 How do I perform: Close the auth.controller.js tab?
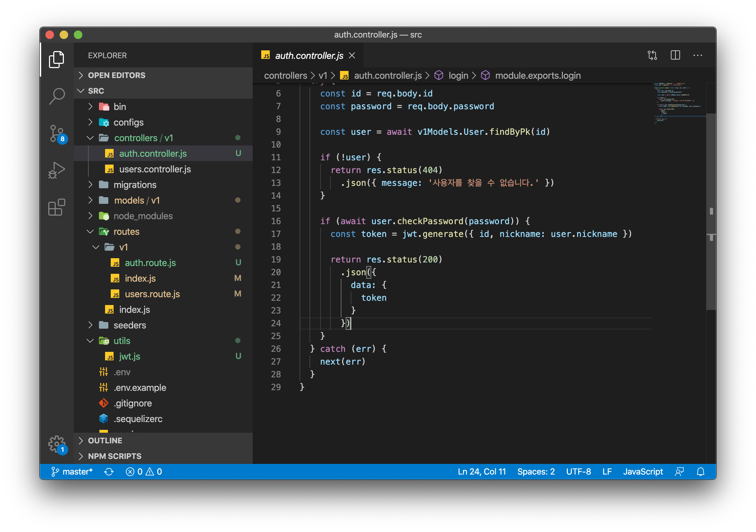pyautogui.click(x=352, y=56)
